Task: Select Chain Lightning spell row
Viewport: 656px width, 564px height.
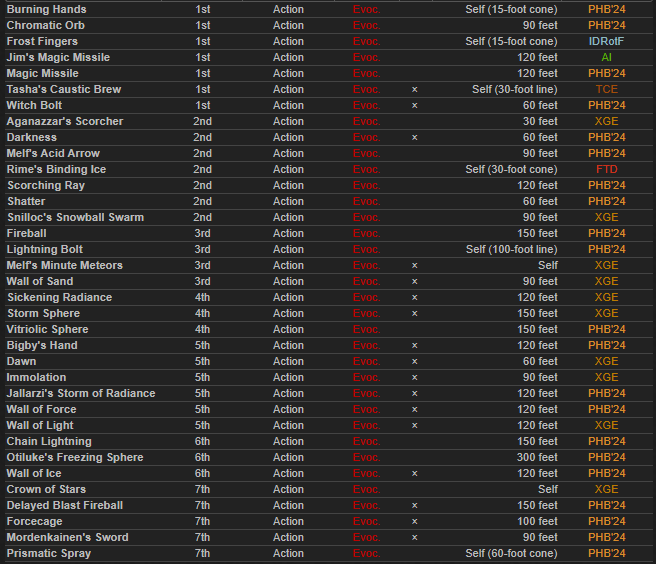Action: pos(328,441)
